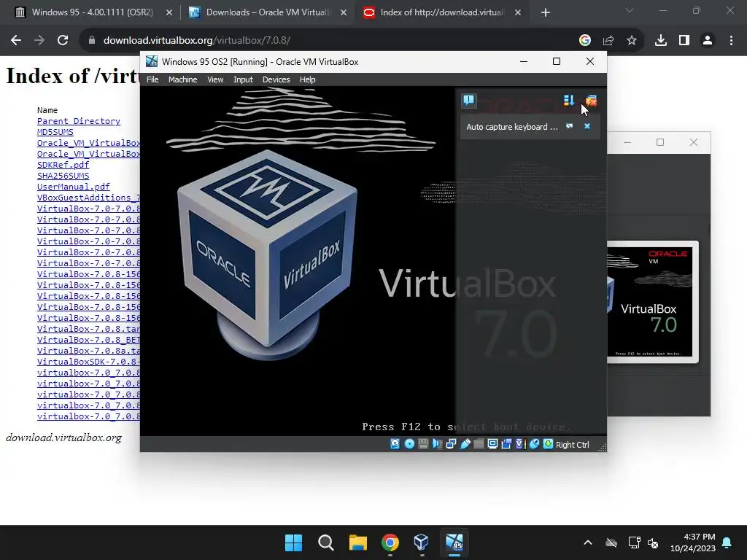Open the clock and date panel
747x560 pixels.
[693, 542]
